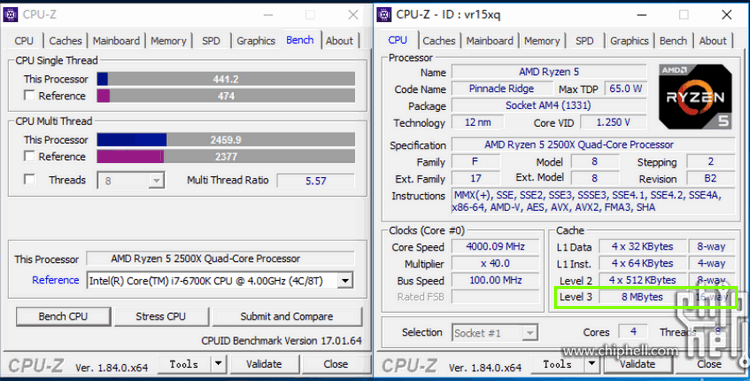750x381 pixels.
Task: Click the Revision value B2
Action: tap(710, 178)
